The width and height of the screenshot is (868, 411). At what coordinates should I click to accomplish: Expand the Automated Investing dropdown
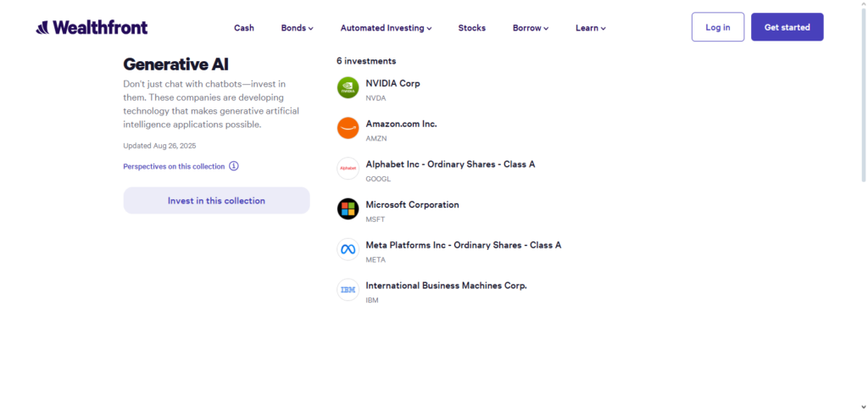[x=386, y=28]
